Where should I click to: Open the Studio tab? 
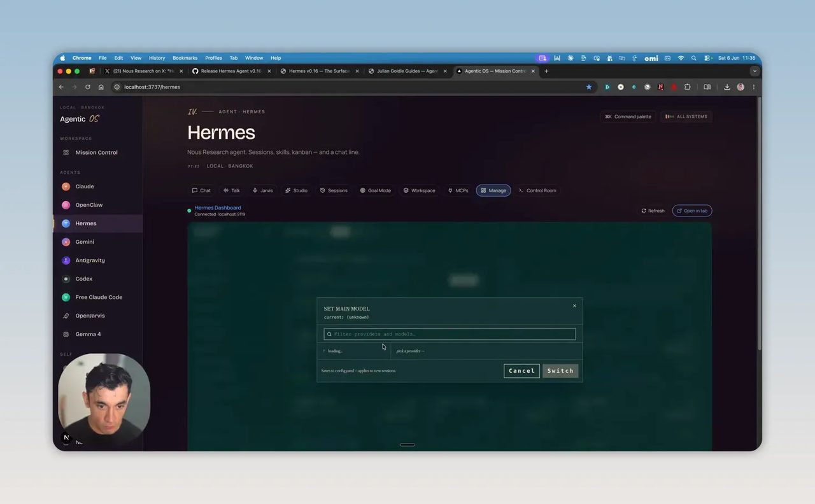pyautogui.click(x=296, y=190)
